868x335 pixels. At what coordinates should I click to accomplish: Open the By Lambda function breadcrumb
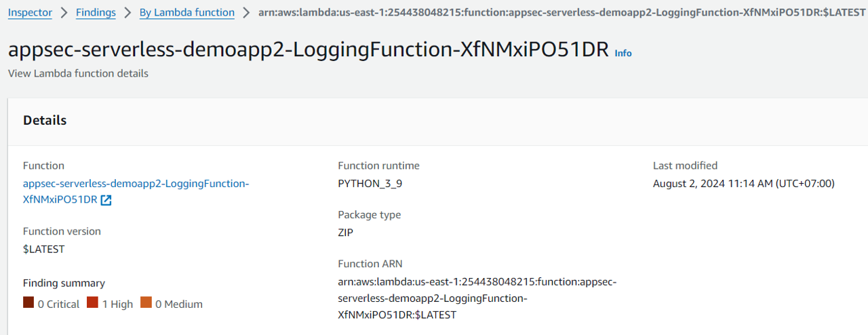click(x=187, y=12)
